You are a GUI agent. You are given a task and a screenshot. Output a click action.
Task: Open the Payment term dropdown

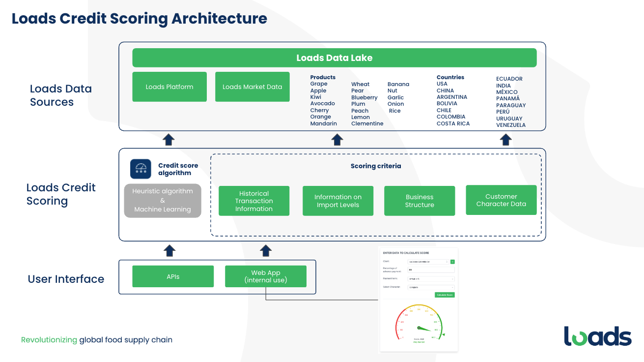click(431, 279)
